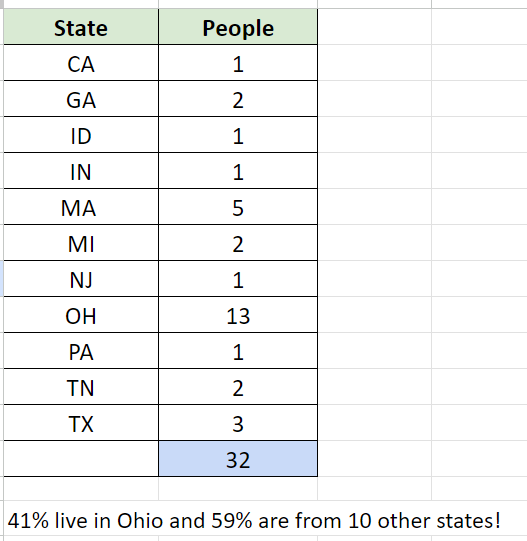Select the GA state cell

[81, 100]
